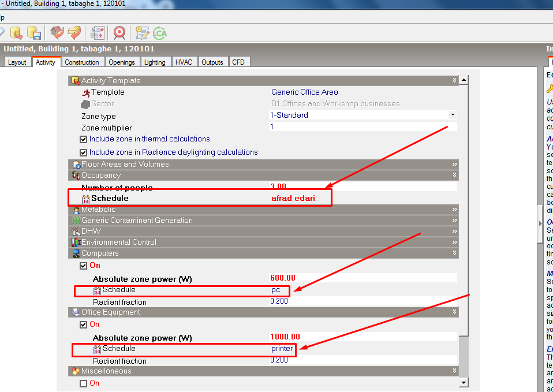Collapse the Occupancy section chevron
The height and width of the screenshot is (392, 553).
click(x=455, y=176)
